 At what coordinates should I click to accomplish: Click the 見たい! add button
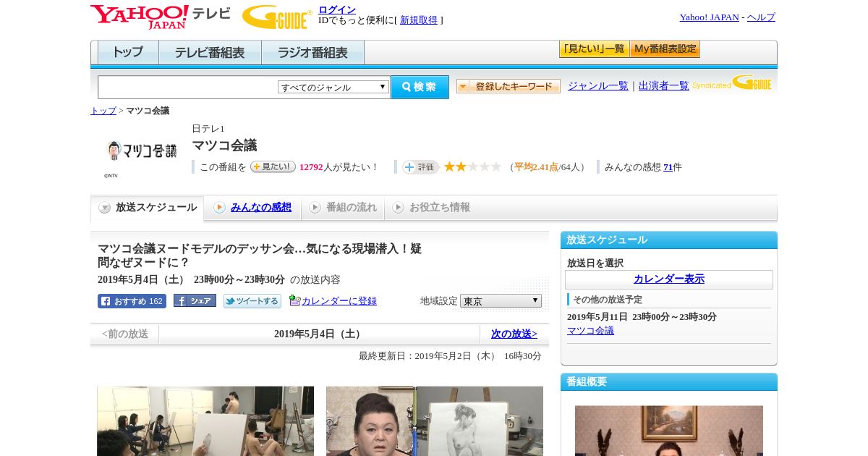click(273, 166)
